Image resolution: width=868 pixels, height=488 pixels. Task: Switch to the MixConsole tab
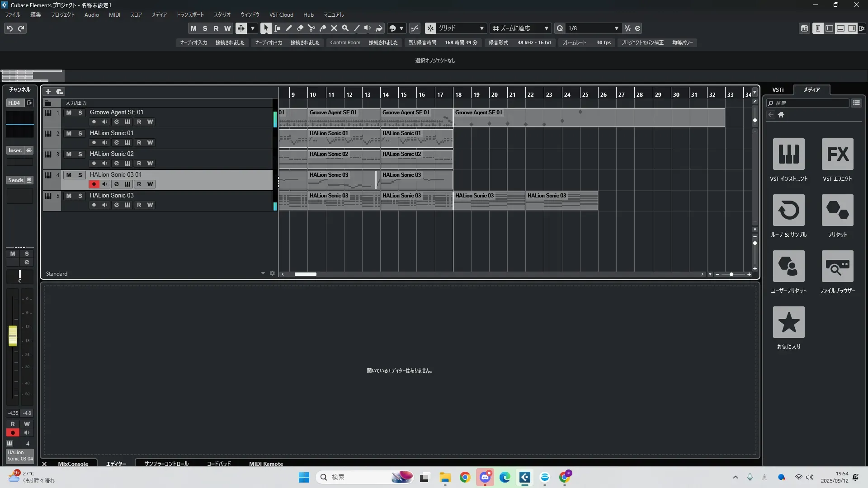pos(73,464)
